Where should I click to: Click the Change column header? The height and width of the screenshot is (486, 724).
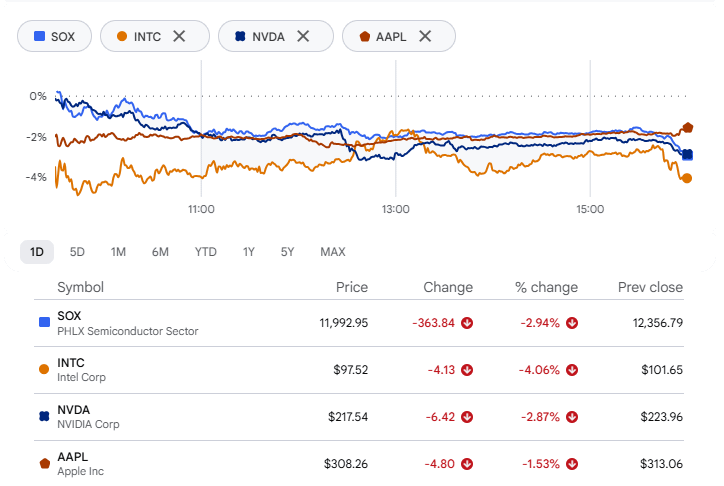coord(448,288)
